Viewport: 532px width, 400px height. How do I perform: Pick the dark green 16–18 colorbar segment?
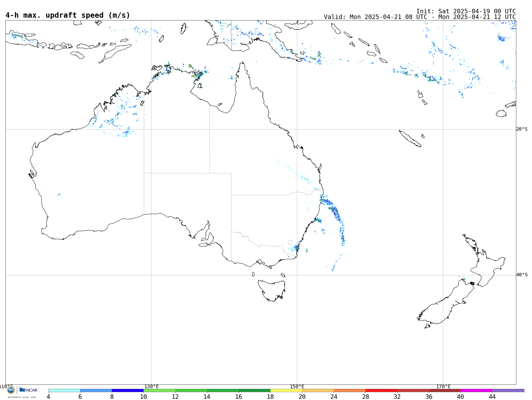(x=255, y=391)
